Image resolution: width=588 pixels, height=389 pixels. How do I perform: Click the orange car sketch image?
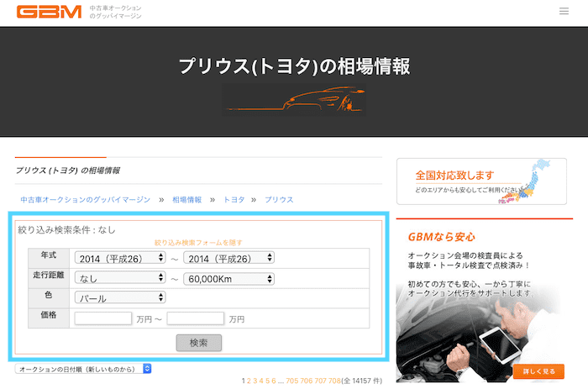pyautogui.click(x=294, y=100)
